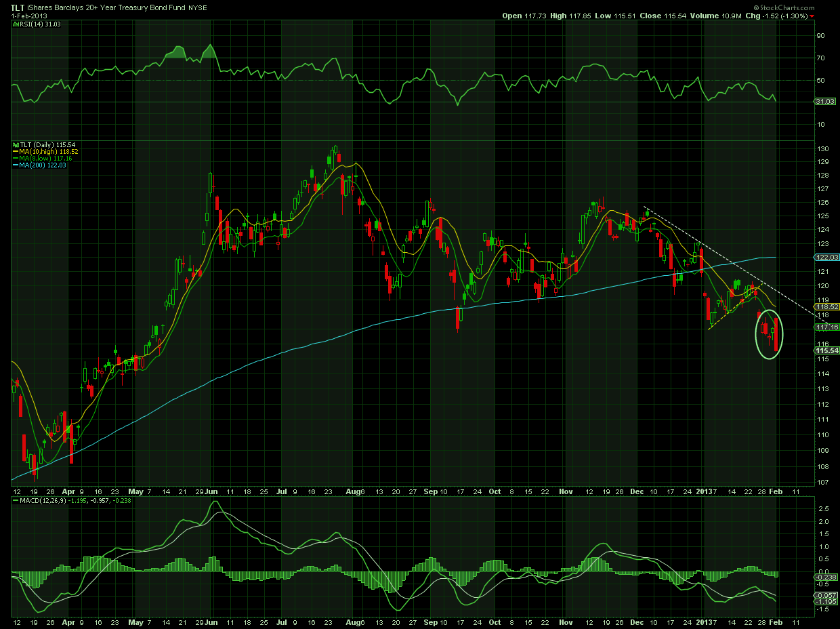Click the 122.03 price tag on right axis
Image resolution: width=840 pixels, height=629 pixels.
point(825,258)
